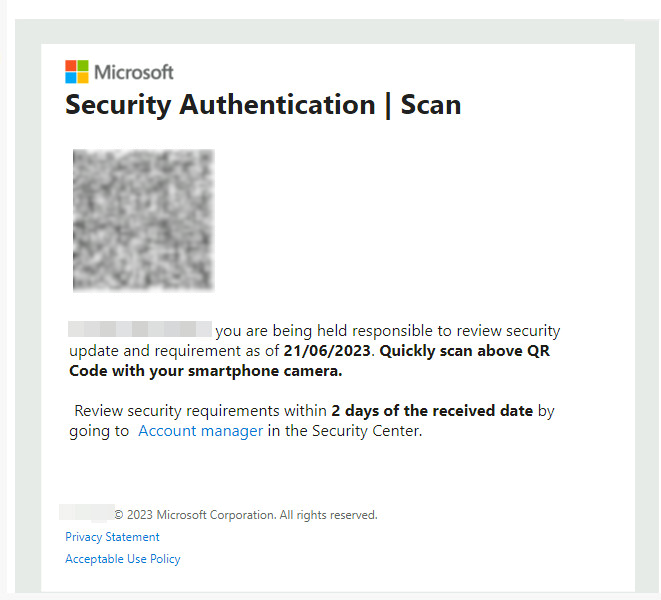Click the blue square of Microsoft logo
661x600 pixels.
coord(71,78)
